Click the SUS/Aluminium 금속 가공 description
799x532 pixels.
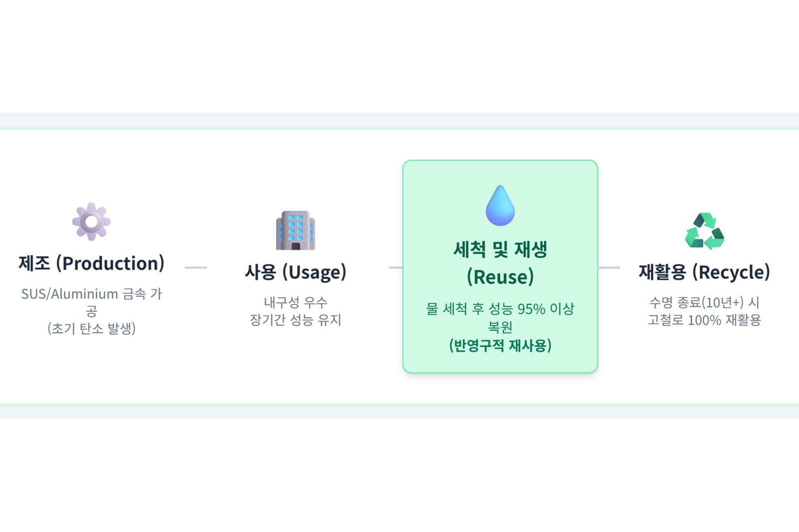pyautogui.click(x=91, y=294)
